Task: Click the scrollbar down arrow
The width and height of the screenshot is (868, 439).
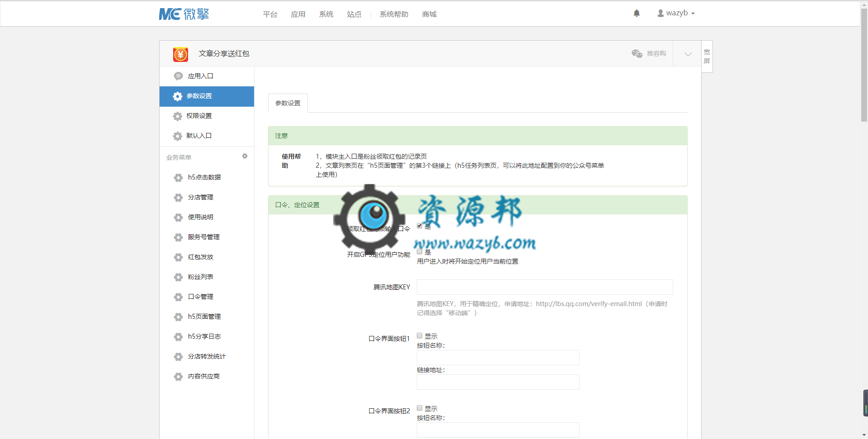Action: coord(864,435)
